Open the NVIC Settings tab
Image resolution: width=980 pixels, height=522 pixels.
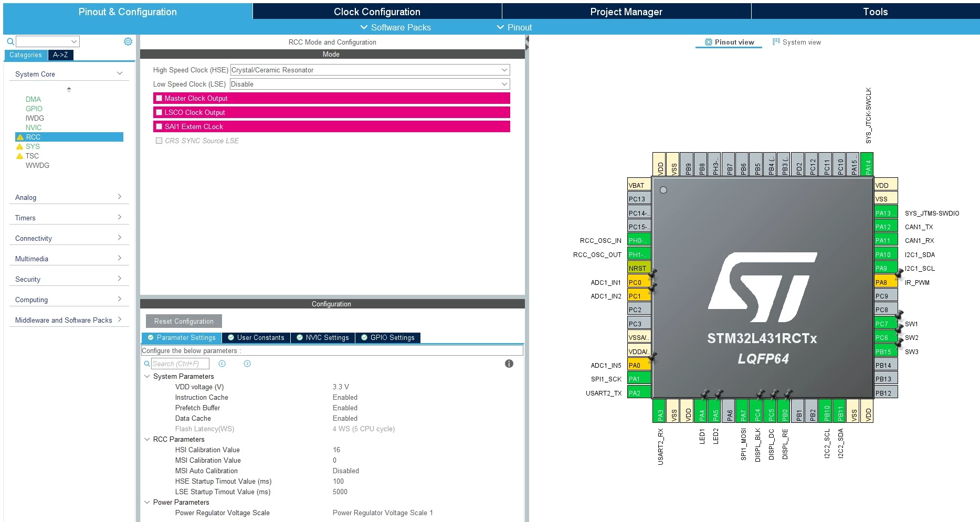[x=323, y=338]
